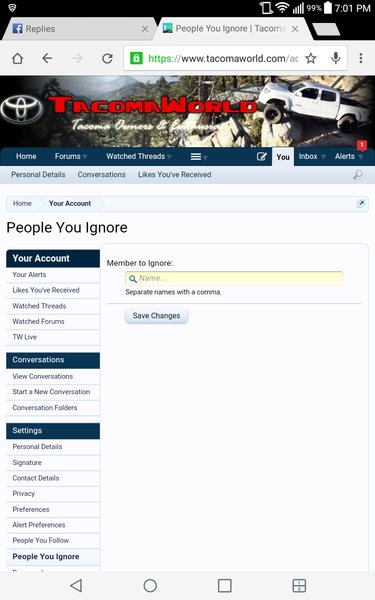Open Your Alerts in sidebar
375x600 pixels.
[53, 275]
